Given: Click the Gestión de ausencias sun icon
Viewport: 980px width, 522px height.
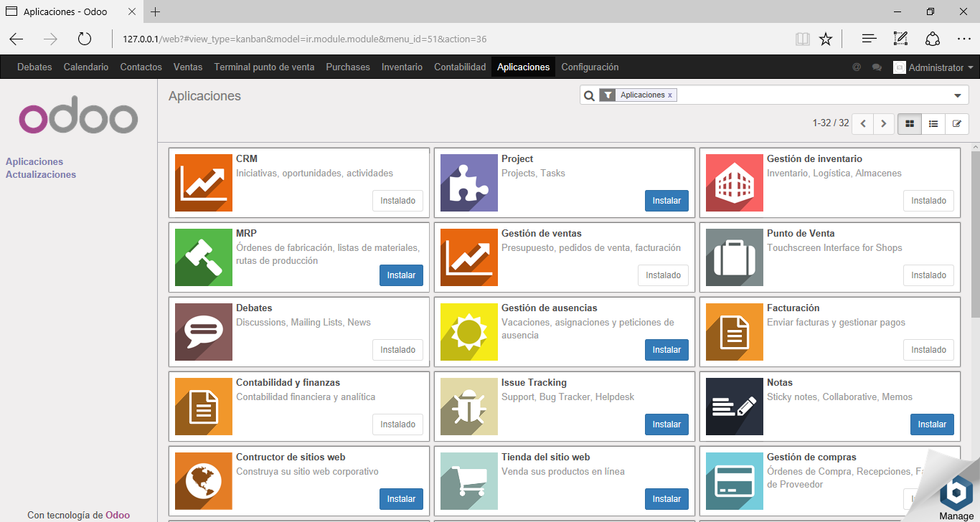Looking at the screenshot, I should (469, 332).
